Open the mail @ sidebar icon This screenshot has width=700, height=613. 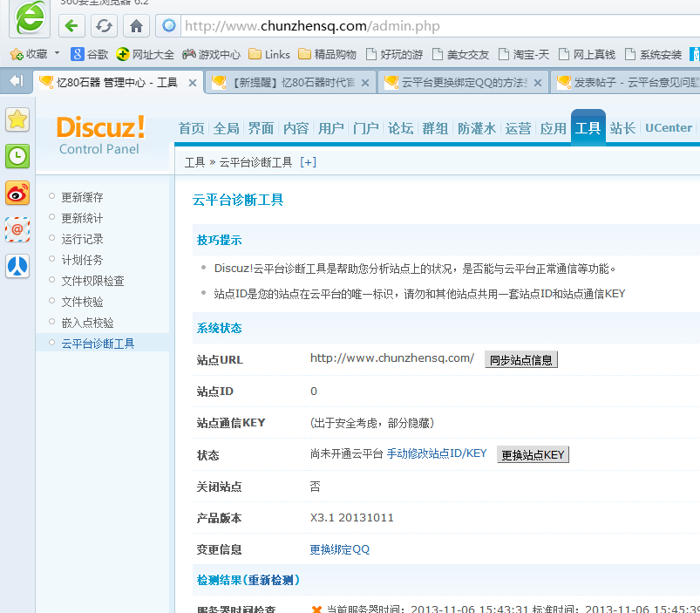17,229
